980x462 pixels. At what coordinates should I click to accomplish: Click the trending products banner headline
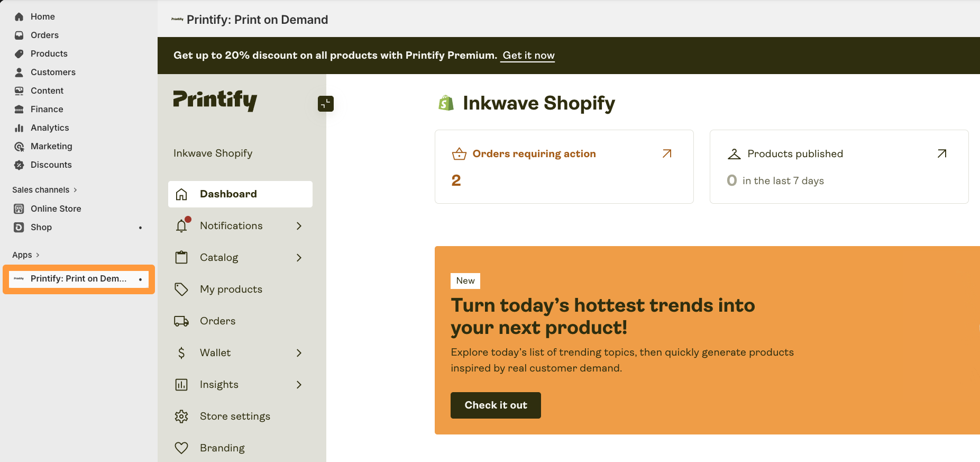pyautogui.click(x=603, y=316)
